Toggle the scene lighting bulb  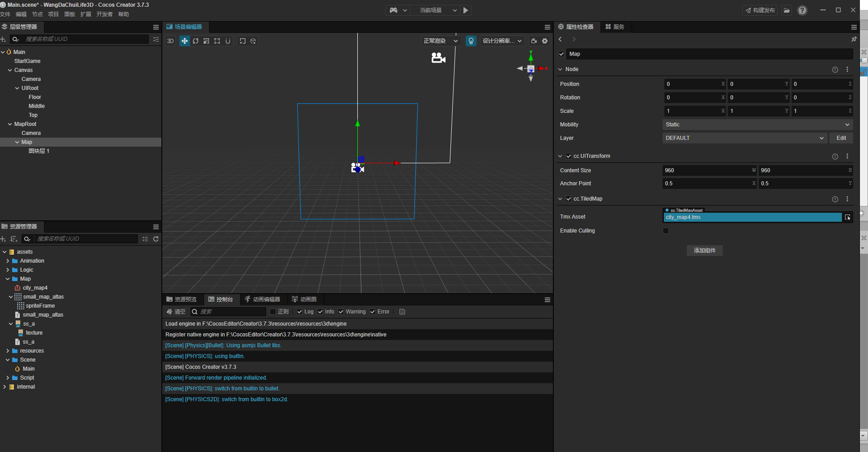click(471, 41)
